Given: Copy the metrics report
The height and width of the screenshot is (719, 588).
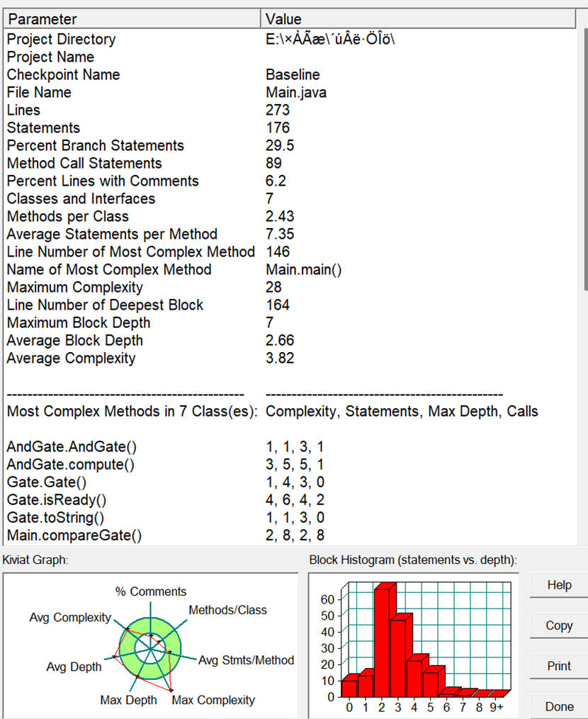Looking at the screenshot, I should 559,625.
